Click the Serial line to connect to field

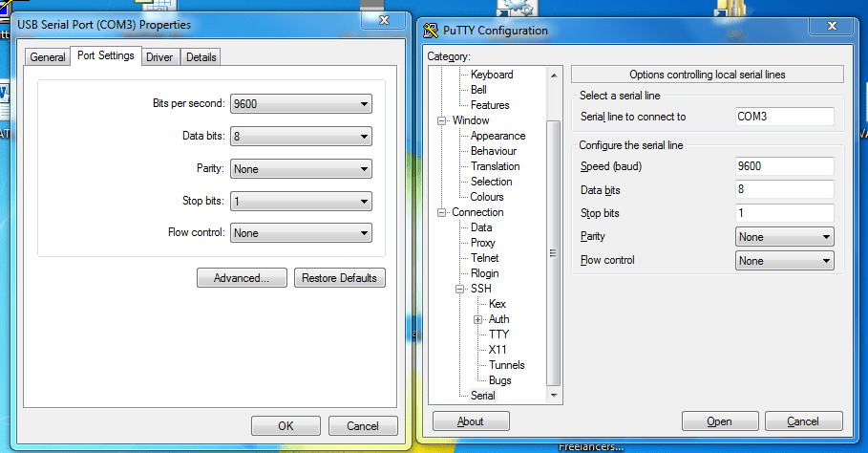click(x=784, y=117)
